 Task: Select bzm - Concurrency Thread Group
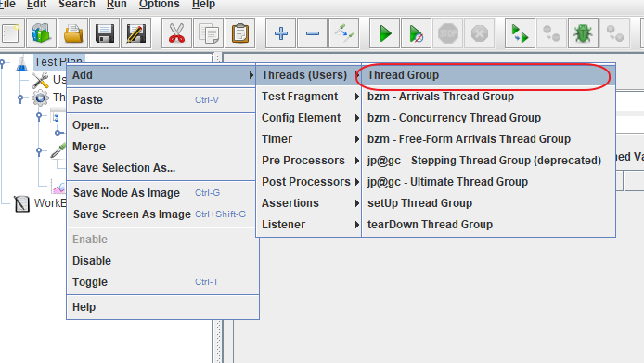[488, 118]
